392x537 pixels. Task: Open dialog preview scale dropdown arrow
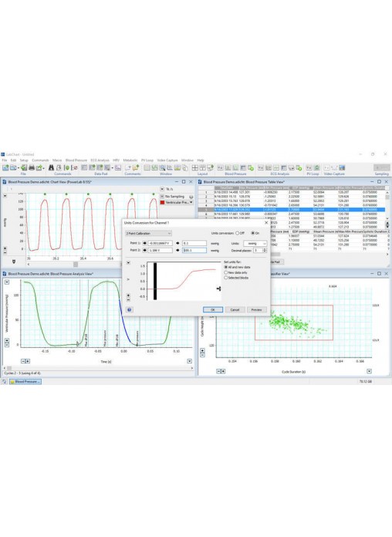pos(128,263)
